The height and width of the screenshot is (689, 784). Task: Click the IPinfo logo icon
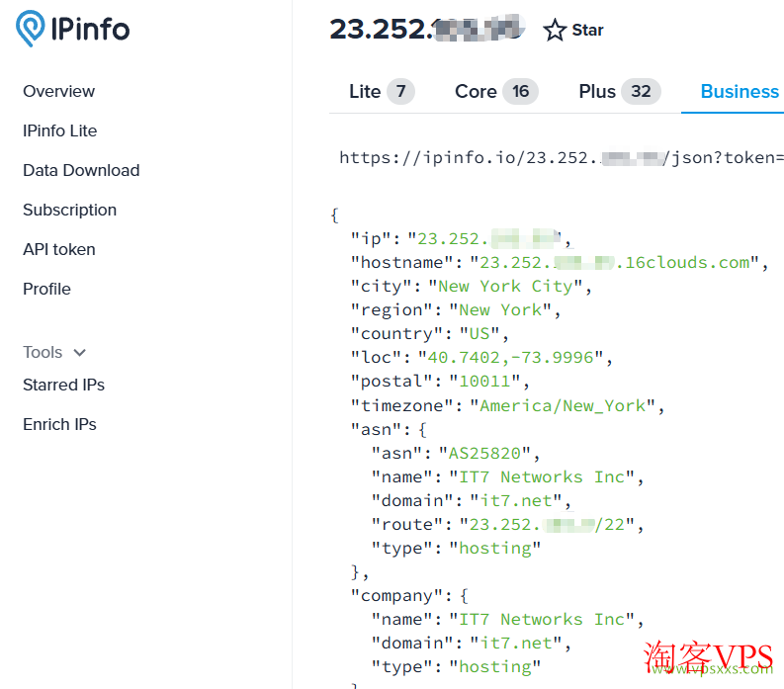(x=30, y=30)
